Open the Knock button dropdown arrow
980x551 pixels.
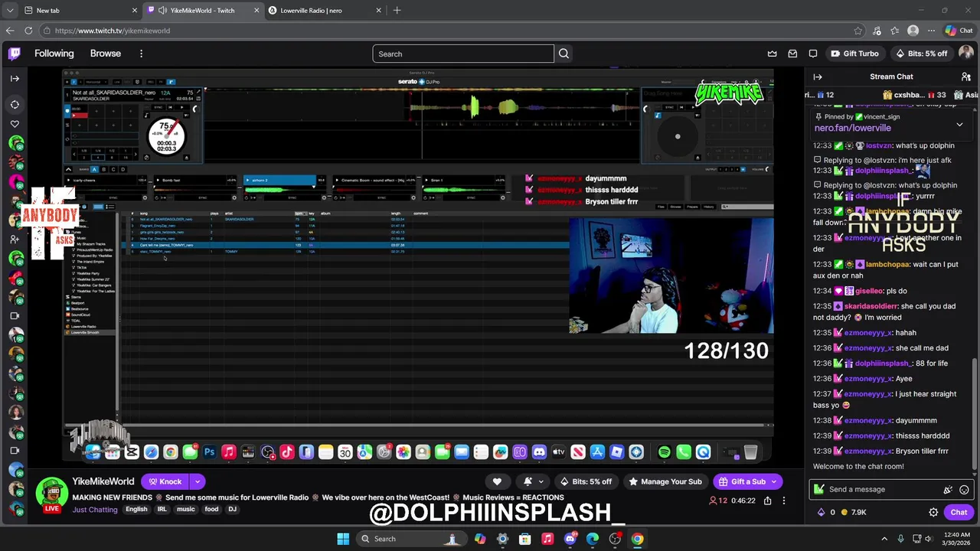[197, 481]
